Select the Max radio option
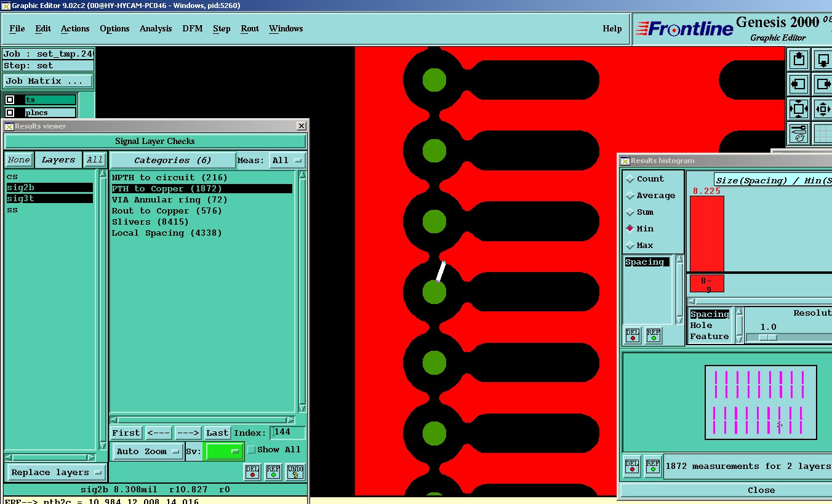Screen dimensions: 832x504 [630, 245]
